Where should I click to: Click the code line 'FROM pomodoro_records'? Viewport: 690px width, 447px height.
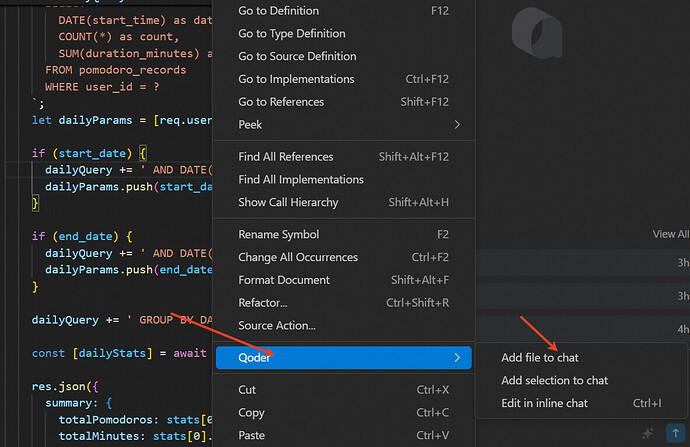[x=115, y=70]
